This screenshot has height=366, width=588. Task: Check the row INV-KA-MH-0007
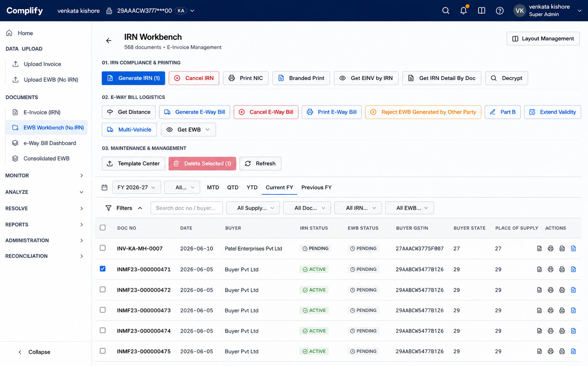click(x=103, y=248)
